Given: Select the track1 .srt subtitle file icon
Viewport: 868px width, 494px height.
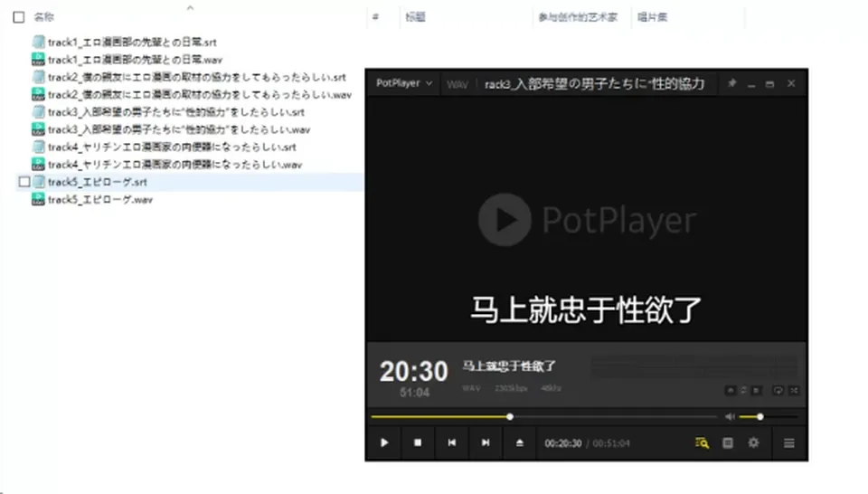Looking at the screenshot, I should (x=38, y=42).
